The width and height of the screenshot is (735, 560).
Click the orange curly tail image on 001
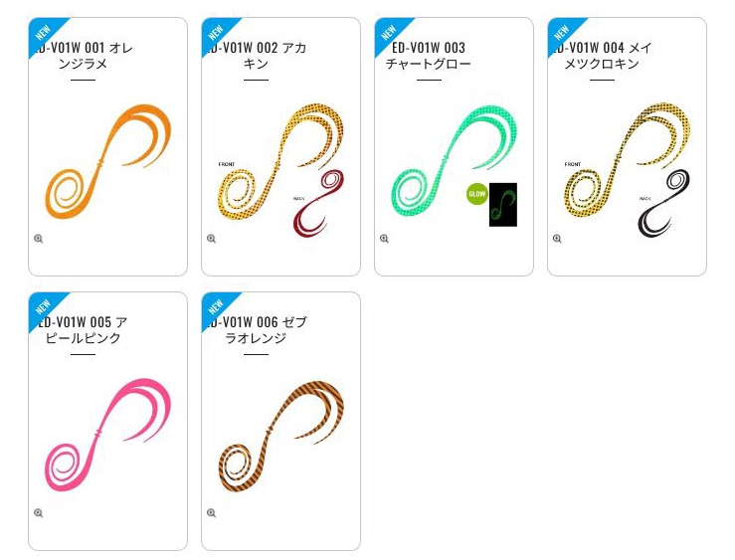tap(107, 161)
